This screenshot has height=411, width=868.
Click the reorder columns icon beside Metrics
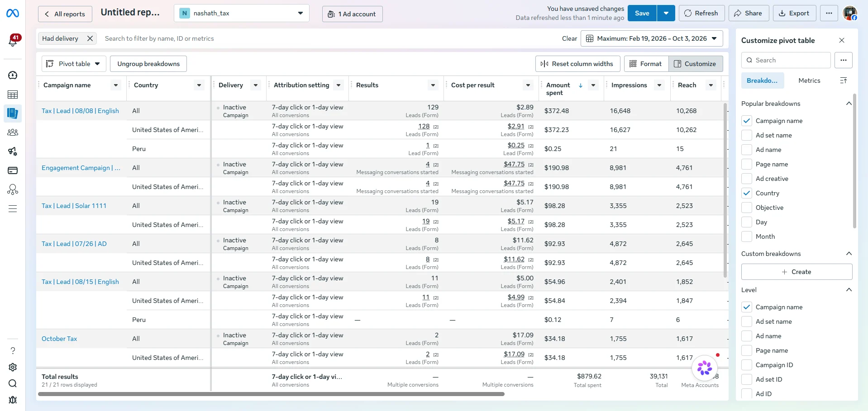(844, 80)
